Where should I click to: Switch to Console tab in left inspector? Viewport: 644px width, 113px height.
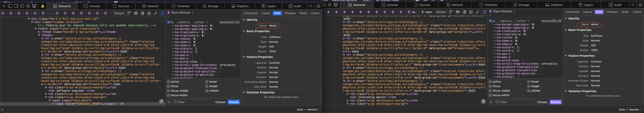pyautogui.click(x=91, y=6)
